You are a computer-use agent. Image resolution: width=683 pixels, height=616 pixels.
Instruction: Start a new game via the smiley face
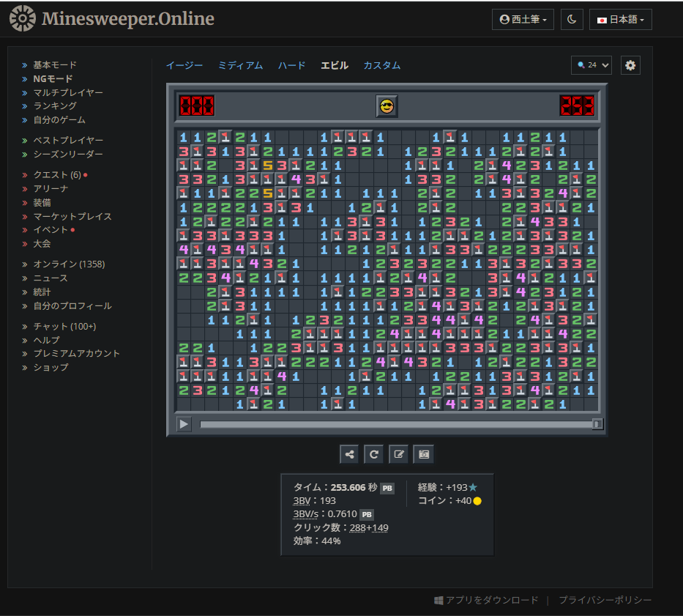coord(387,106)
